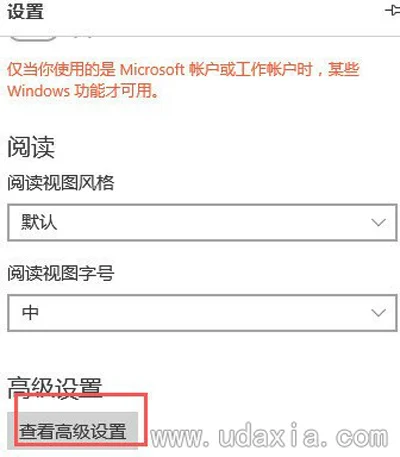Click the word Microsoft in the orange notice

(152, 70)
